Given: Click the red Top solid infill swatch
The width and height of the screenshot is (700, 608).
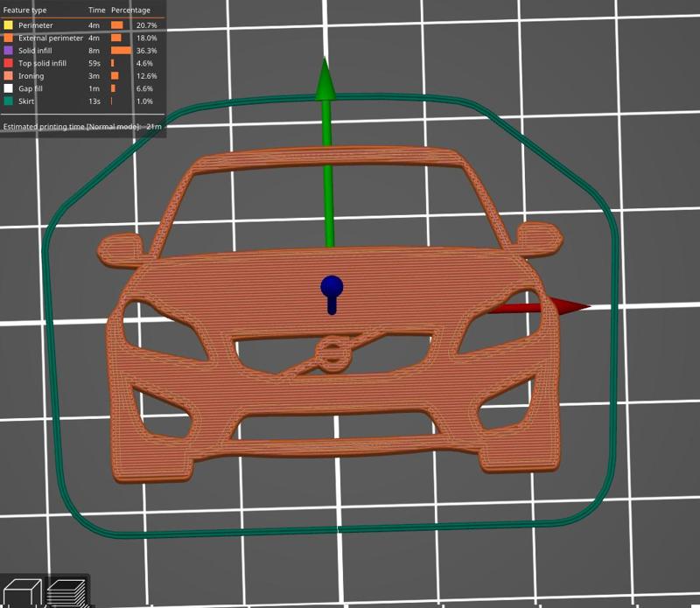Looking at the screenshot, I should [x=8, y=63].
